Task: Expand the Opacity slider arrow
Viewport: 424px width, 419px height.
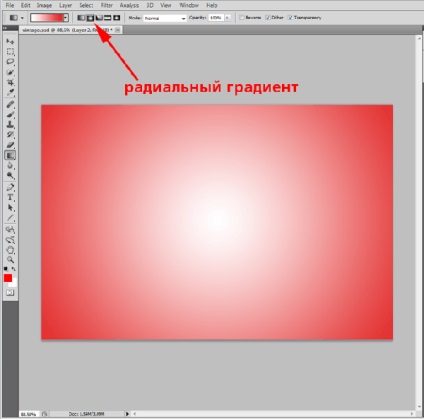Action: pyautogui.click(x=228, y=18)
